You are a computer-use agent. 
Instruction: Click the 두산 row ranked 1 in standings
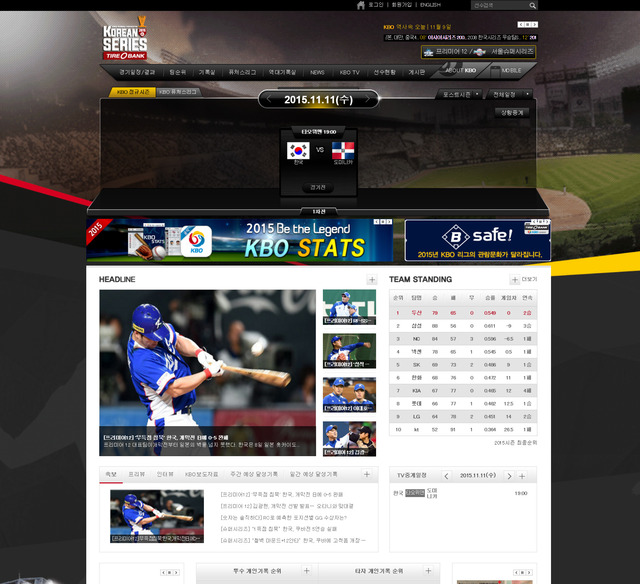pos(463,313)
